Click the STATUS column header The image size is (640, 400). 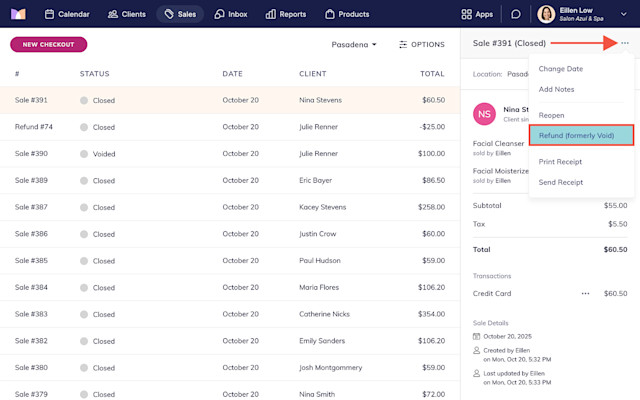point(95,74)
